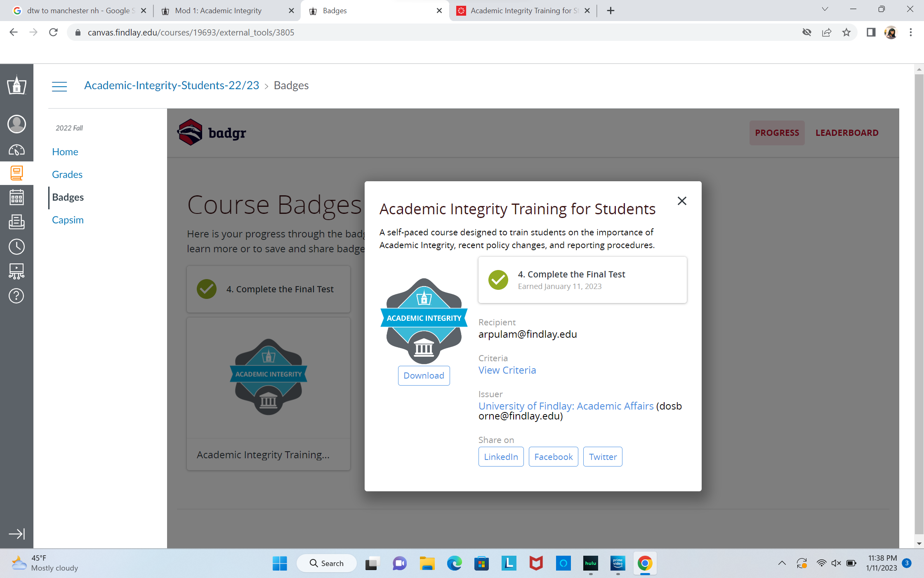Open the Account avatar in sidebar

[x=16, y=124]
